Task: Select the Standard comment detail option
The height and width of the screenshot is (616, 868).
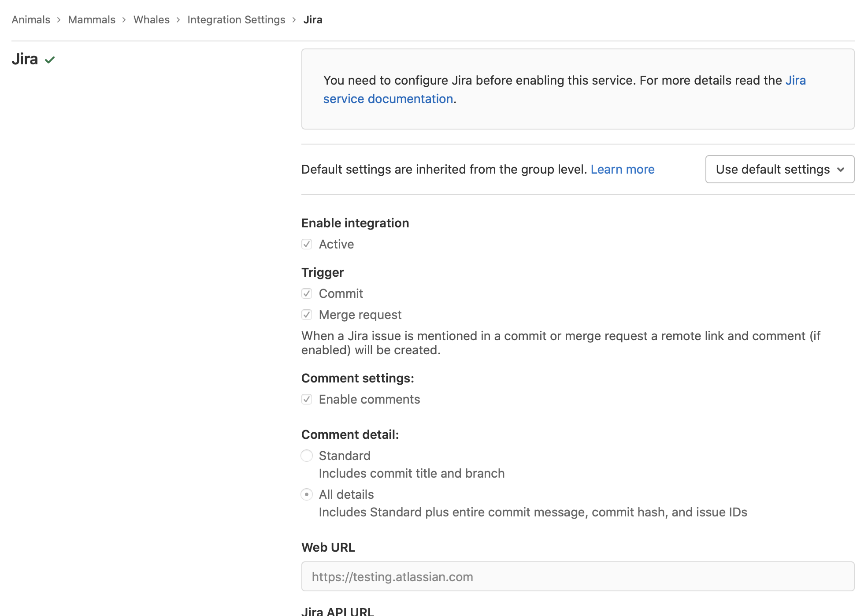Action: (307, 456)
